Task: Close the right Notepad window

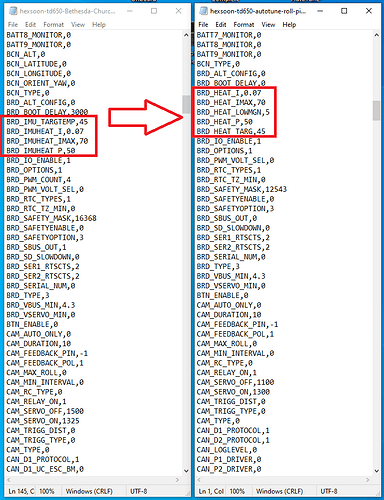Action: (369, 11)
